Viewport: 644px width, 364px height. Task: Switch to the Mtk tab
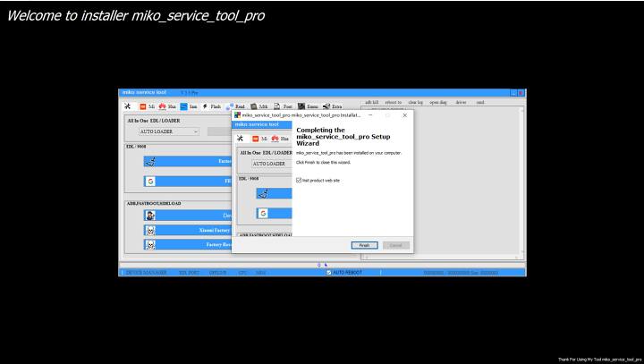259,106
